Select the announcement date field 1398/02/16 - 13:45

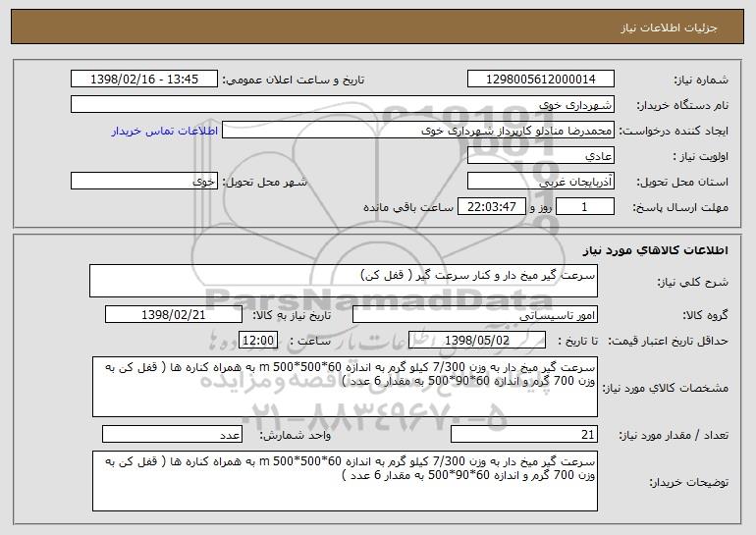pyautogui.click(x=144, y=80)
